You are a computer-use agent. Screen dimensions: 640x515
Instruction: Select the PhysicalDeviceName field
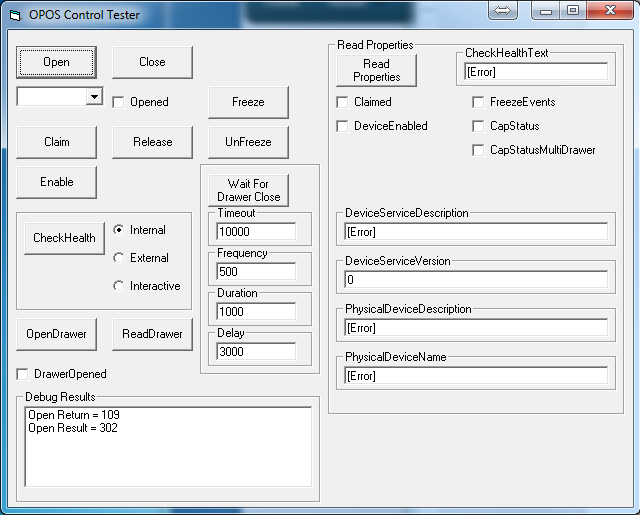(475, 376)
